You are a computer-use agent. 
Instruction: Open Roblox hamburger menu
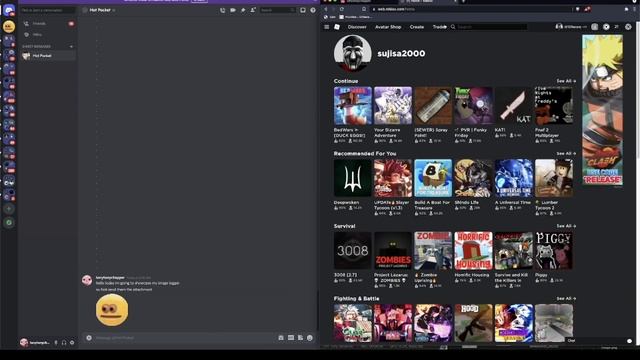coord(327,27)
